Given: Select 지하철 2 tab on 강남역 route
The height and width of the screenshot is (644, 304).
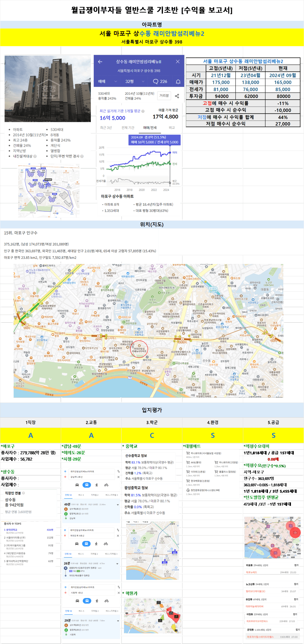Looking at the screenshot, I should (94, 495).
